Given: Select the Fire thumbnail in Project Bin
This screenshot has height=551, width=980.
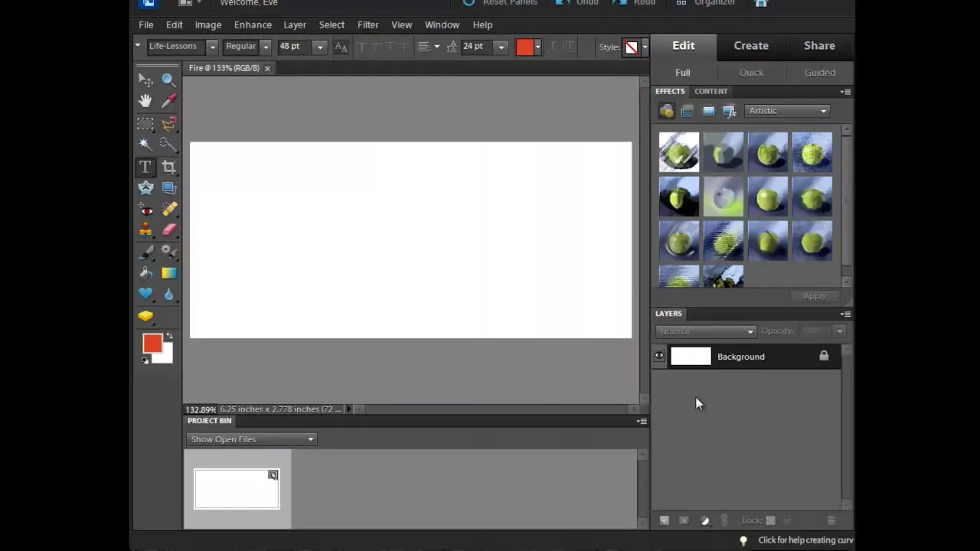Looking at the screenshot, I should [237, 488].
